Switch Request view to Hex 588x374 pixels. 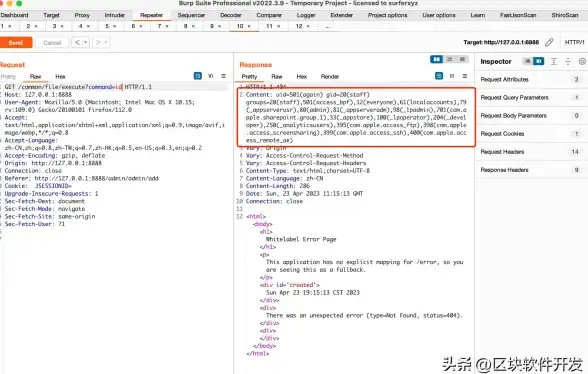coord(60,77)
